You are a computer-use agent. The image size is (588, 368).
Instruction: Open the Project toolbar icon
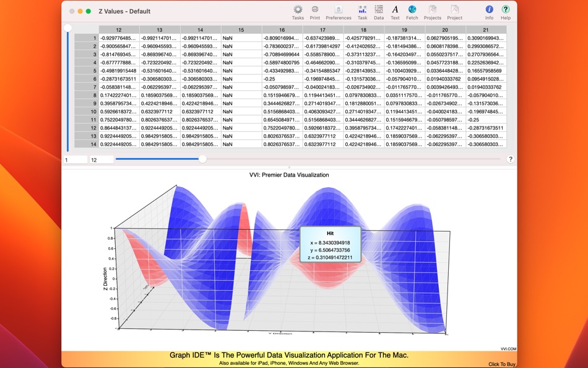[454, 10]
